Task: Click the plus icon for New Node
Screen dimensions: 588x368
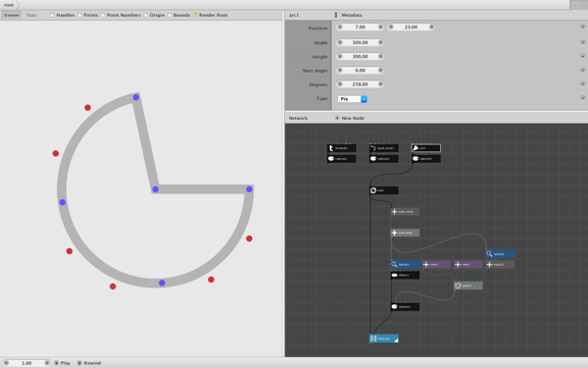Action: tap(337, 118)
